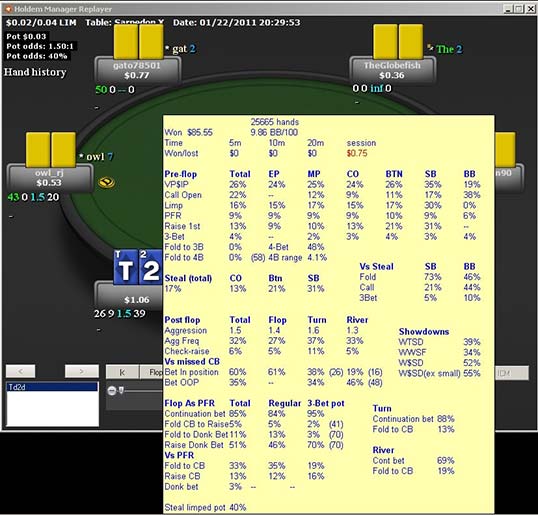The width and height of the screenshot is (538, 515).
Task: Click the 'Pot $0.03' display
Action: pyautogui.click(x=26, y=36)
